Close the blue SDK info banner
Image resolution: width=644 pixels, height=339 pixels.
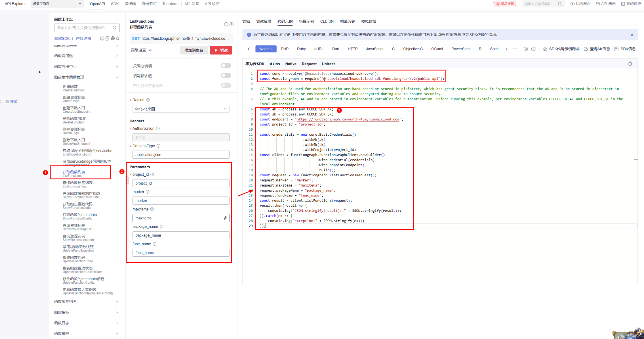pyautogui.click(x=632, y=35)
